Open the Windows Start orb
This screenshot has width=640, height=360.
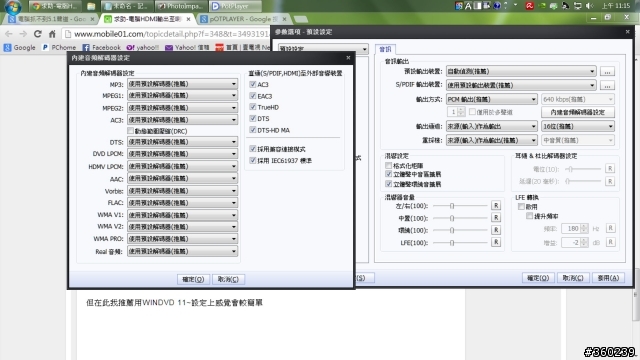(x=12, y=6)
